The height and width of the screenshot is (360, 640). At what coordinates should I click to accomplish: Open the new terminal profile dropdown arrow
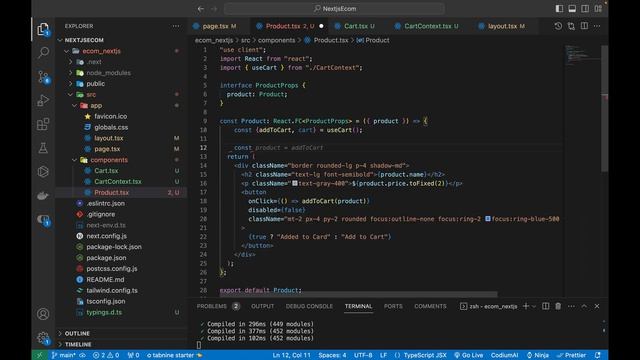tap(533, 306)
